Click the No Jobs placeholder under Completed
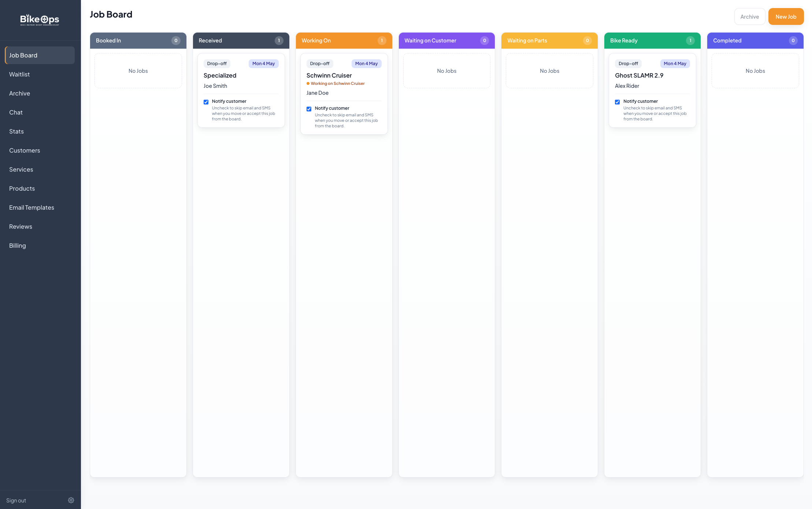The width and height of the screenshot is (812, 509). click(755, 71)
